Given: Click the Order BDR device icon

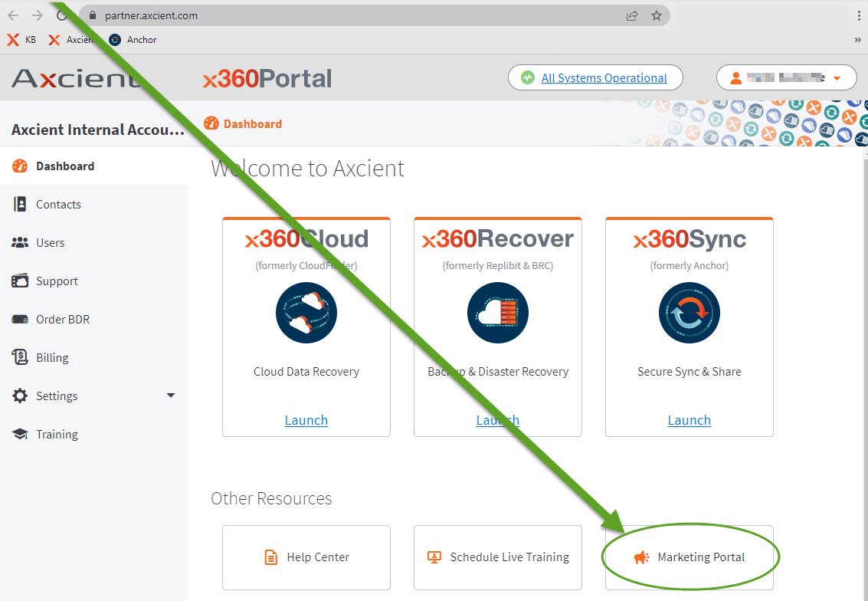Looking at the screenshot, I should click(20, 319).
